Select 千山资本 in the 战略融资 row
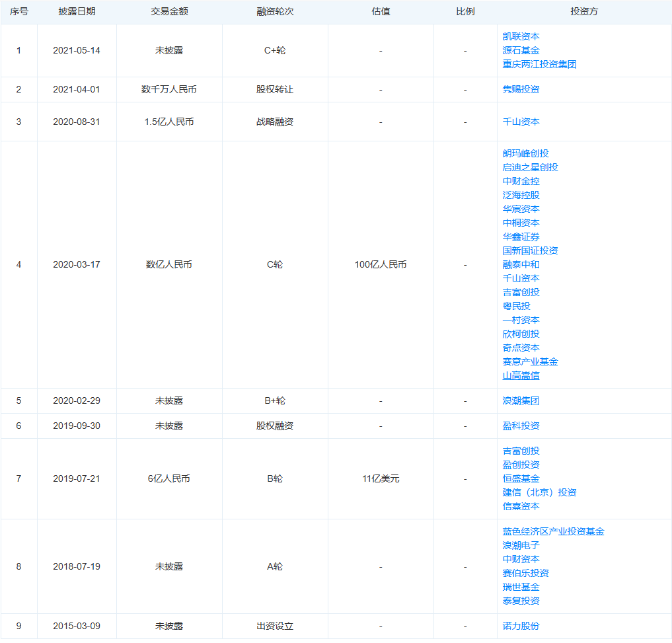The height and width of the screenshot is (643, 672). click(521, 122)
